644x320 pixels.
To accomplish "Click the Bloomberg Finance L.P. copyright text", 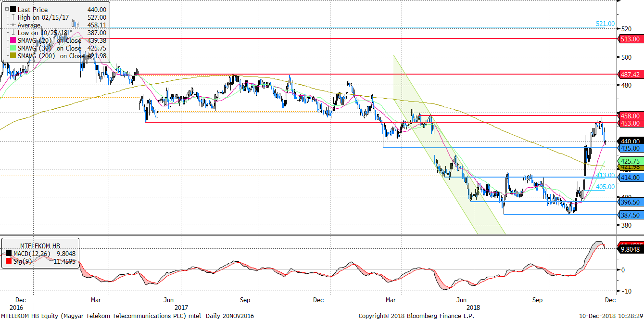I will 416,316.
